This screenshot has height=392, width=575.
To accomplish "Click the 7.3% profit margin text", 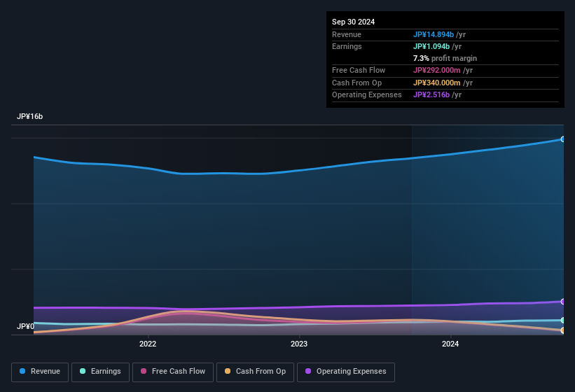I will coord(445,58).
